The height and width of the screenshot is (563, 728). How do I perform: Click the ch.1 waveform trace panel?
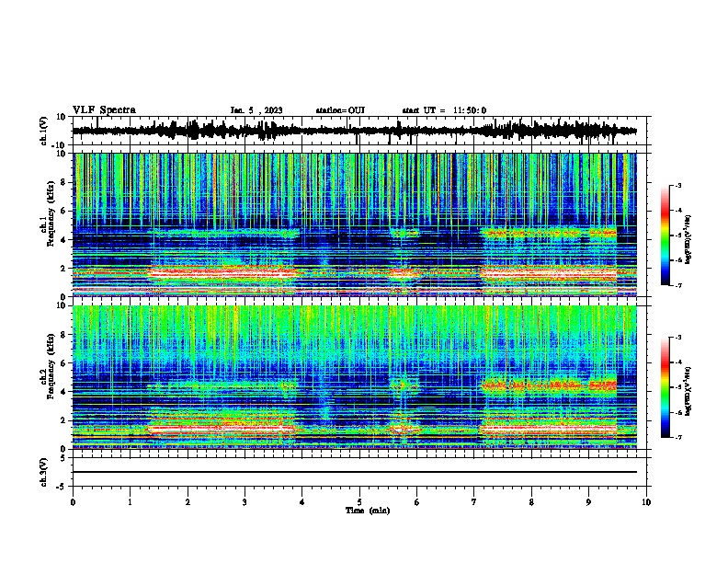[359, 131]
